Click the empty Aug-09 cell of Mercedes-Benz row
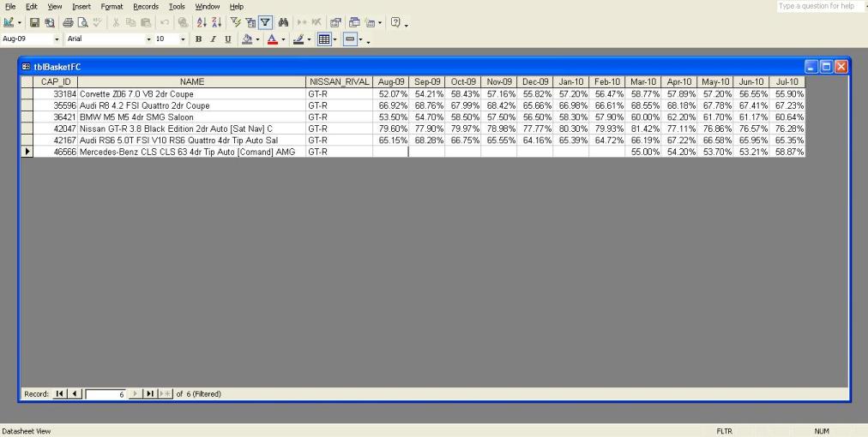 [390, 152]
